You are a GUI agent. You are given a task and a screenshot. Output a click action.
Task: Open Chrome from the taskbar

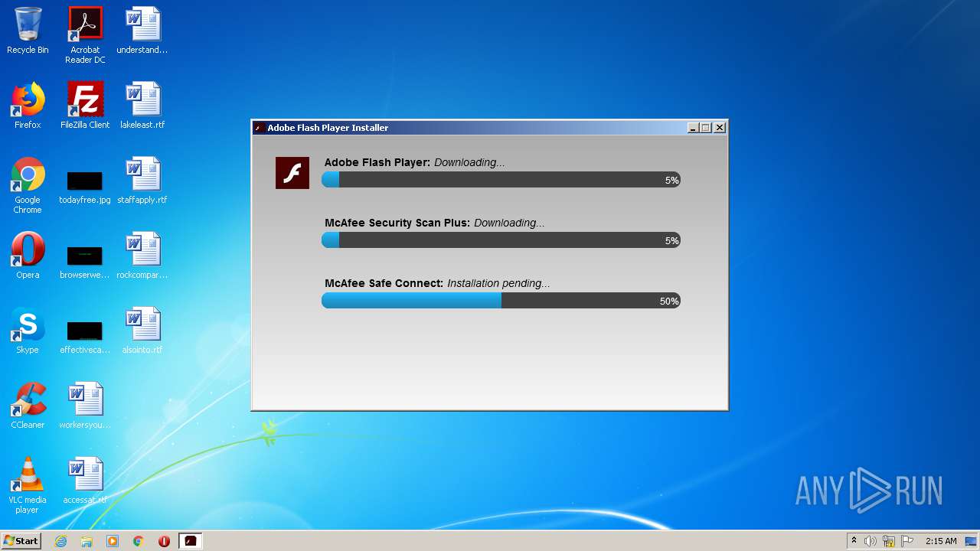click(x=139, y=541)
